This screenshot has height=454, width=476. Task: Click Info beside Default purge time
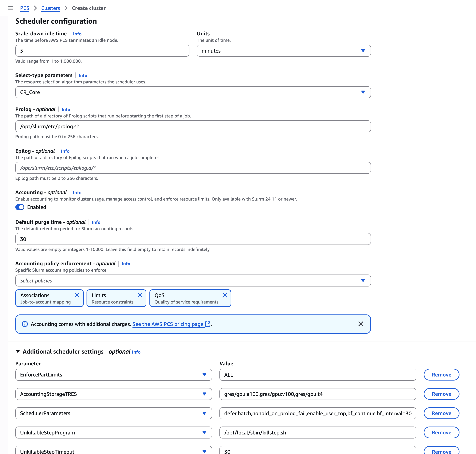pos(96,222)
